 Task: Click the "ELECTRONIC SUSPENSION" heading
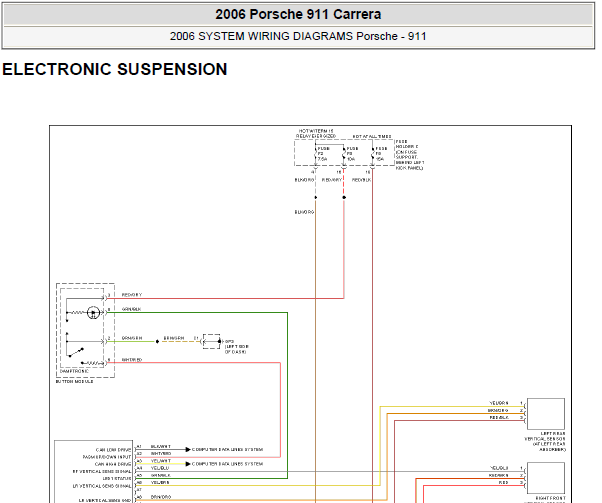(x=115, y=69)
